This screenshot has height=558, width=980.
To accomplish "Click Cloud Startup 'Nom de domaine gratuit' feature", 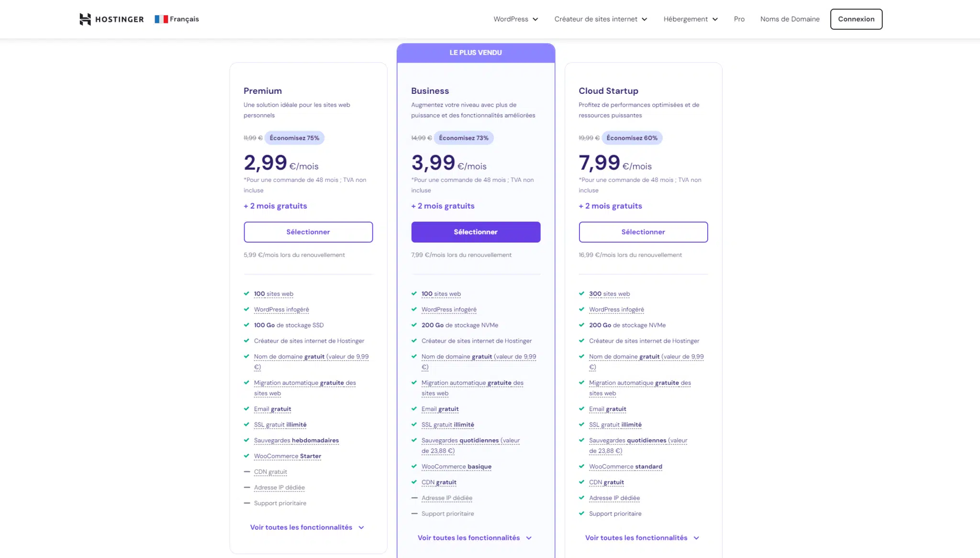I will pos(646,362).
